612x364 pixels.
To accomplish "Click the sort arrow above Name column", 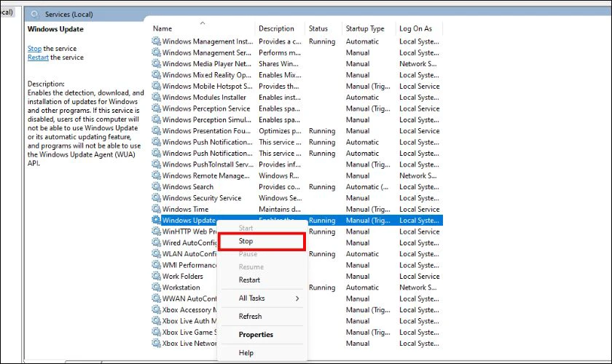I will (x=203, y=23).
